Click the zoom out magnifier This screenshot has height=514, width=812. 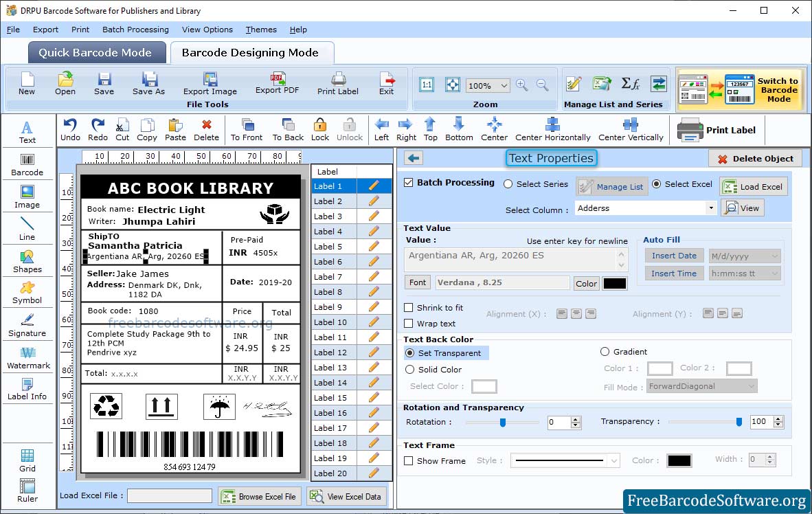542,85
